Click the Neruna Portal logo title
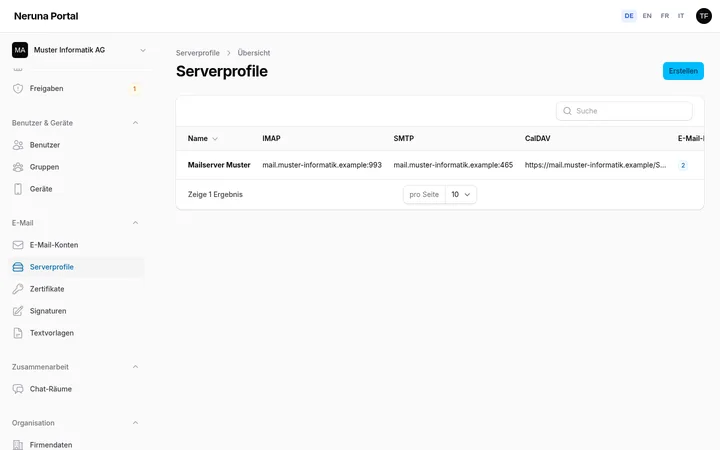The height and width of the screenshot is (450, 720). coord(46,16)
